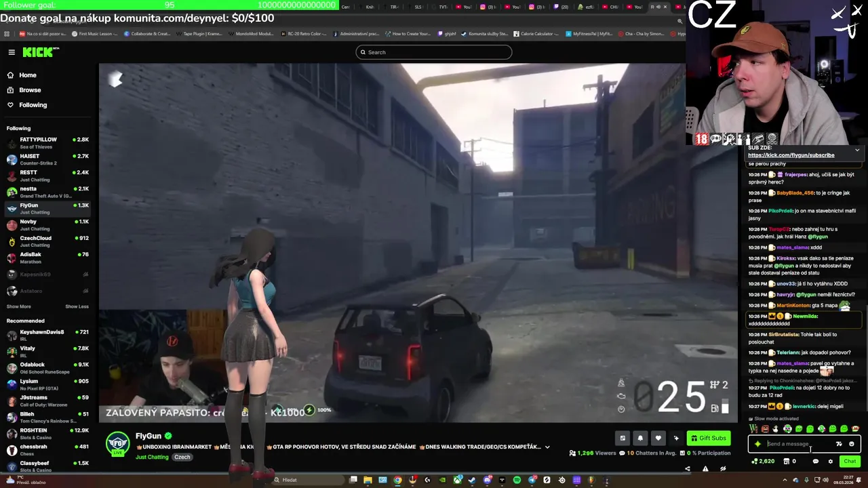Open ROSHTEIN recommended channel

(47, 433)
